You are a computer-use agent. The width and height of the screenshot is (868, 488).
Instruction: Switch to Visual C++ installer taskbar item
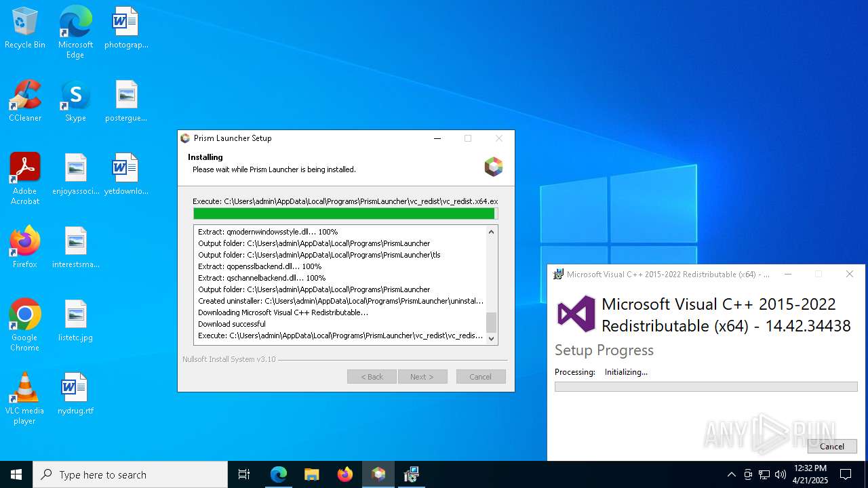point(412,474)
